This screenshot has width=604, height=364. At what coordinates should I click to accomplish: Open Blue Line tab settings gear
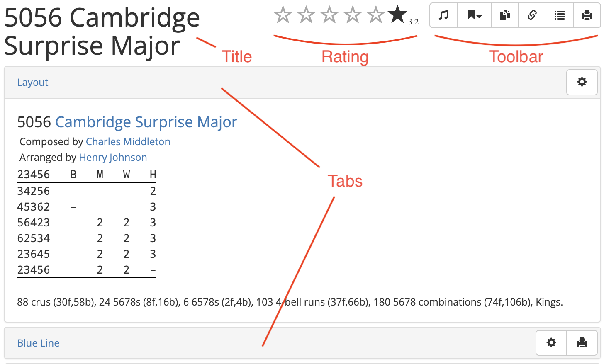551,343
